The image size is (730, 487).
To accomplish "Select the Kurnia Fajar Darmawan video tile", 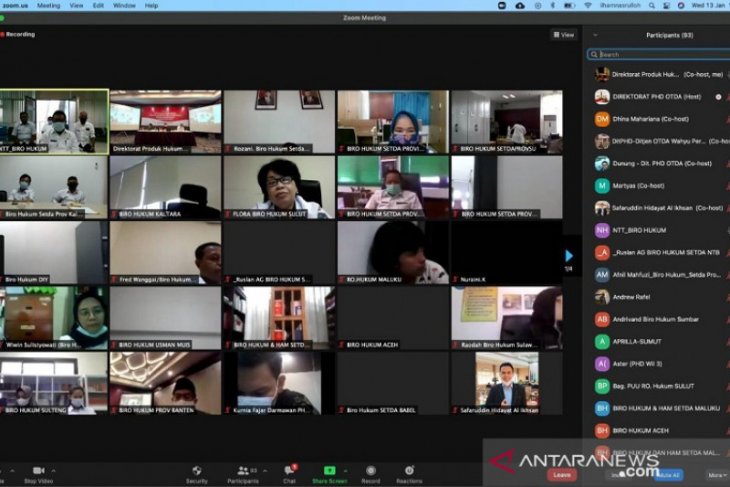I will [x=279, y=383].
